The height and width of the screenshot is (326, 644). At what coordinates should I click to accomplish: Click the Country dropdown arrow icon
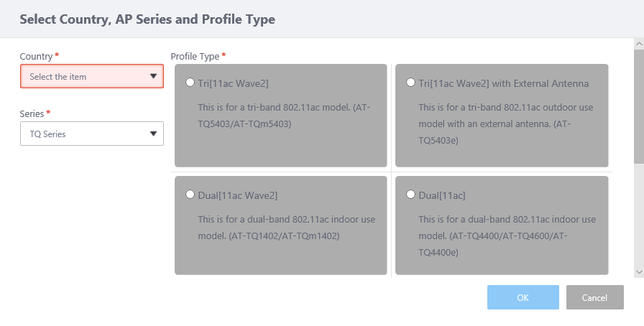(153, 76)
